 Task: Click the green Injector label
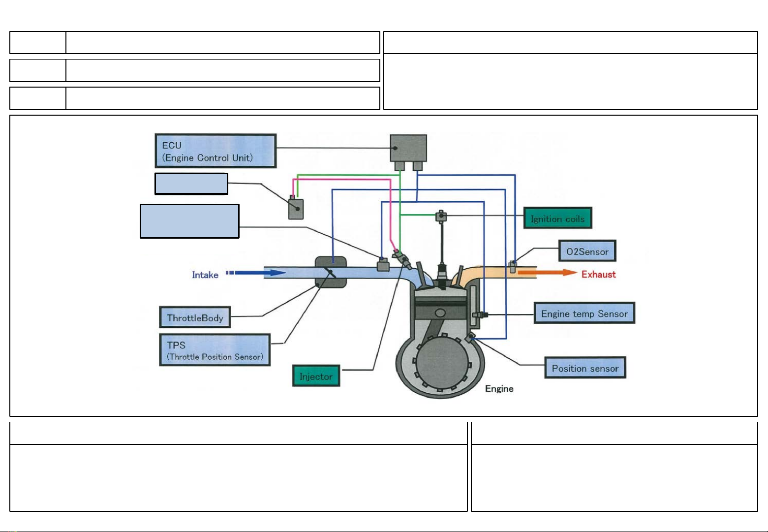click(316, 376)
